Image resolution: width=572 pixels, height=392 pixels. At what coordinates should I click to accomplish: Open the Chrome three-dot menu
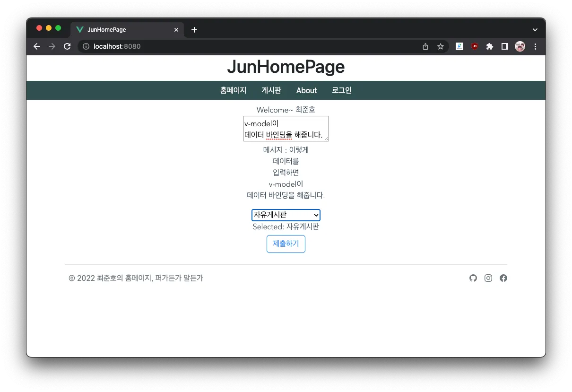tap(535, 46)
